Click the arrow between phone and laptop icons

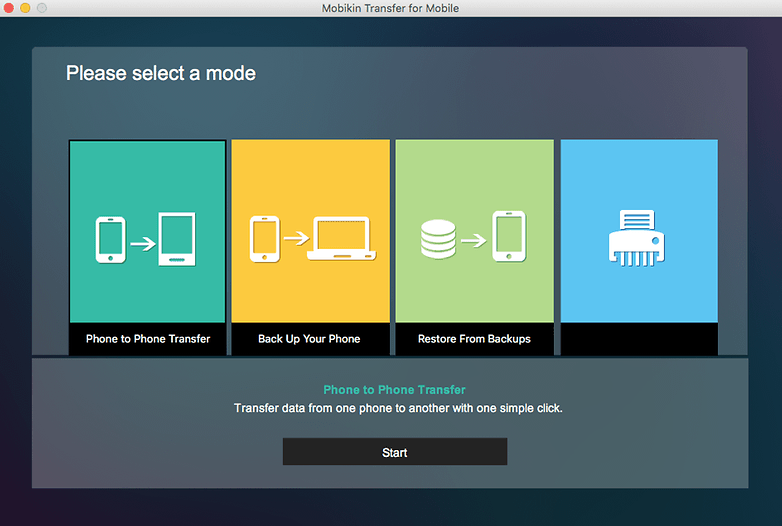tap(294, 239)
